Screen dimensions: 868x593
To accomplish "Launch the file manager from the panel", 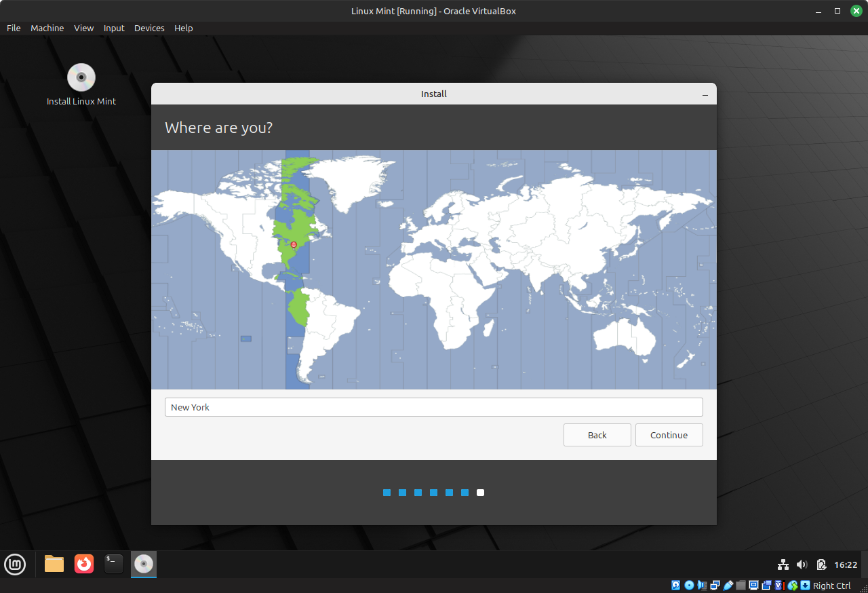I will click(54, 564).
